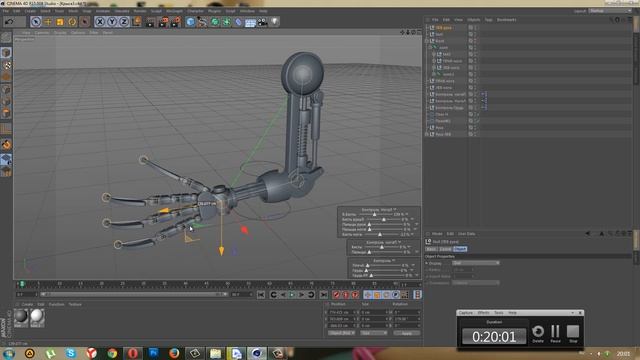The width and height of the screenshot is (640, 360).
Task: Toggle Scale keyframe recording icon
Action: (x=377, y=295)
